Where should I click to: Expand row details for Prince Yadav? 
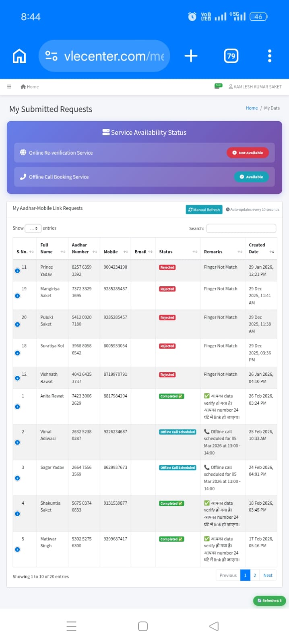(17, 271)
